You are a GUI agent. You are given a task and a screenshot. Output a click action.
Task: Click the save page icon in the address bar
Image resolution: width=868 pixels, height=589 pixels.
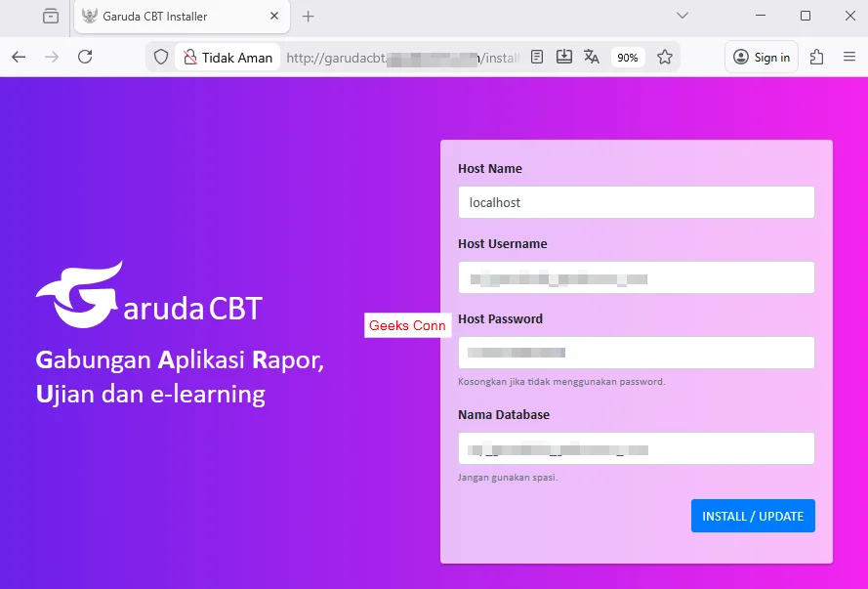[x=563, y=57]
